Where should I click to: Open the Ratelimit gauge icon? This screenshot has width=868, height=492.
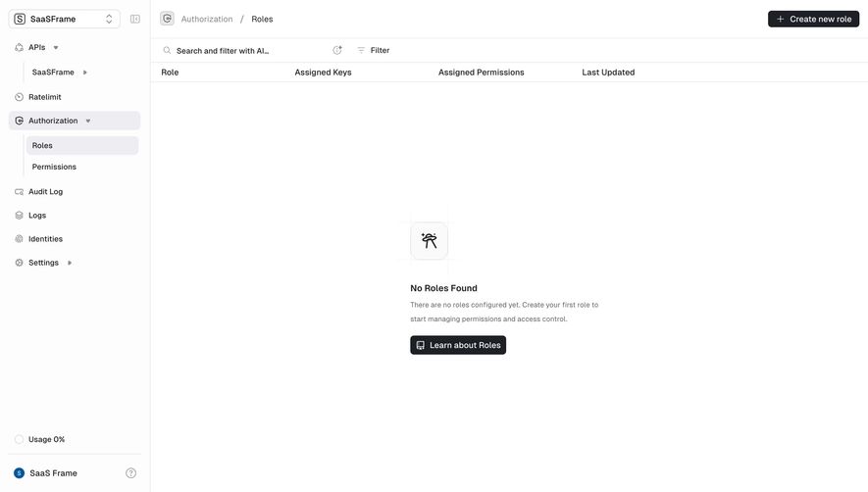(x=19, y=97)
